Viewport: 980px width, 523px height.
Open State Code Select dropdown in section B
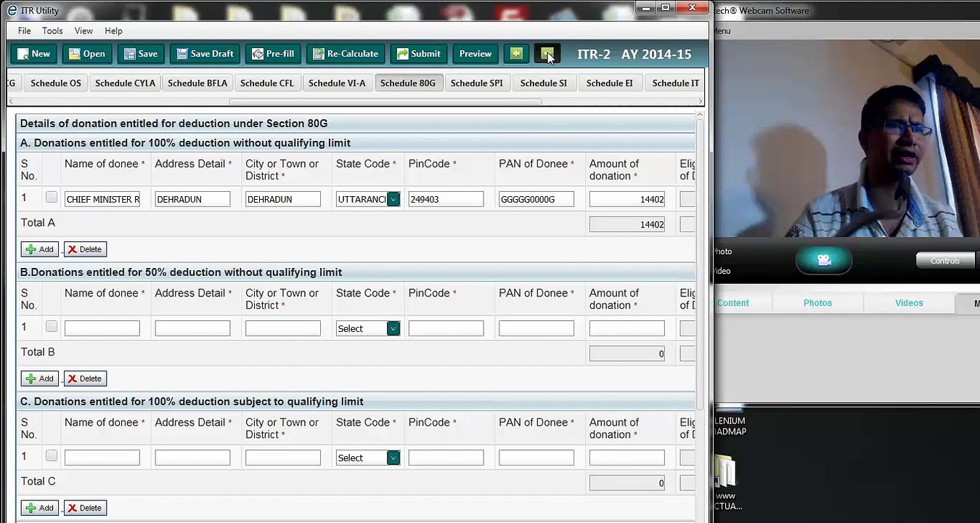[393, 328]
